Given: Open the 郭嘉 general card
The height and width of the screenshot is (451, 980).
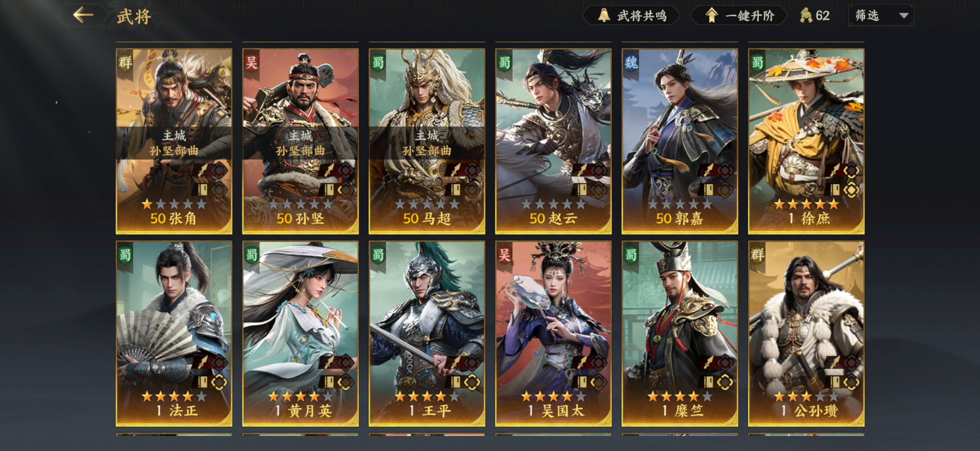Looking at the screenshot, I should (x=679, y=141).
